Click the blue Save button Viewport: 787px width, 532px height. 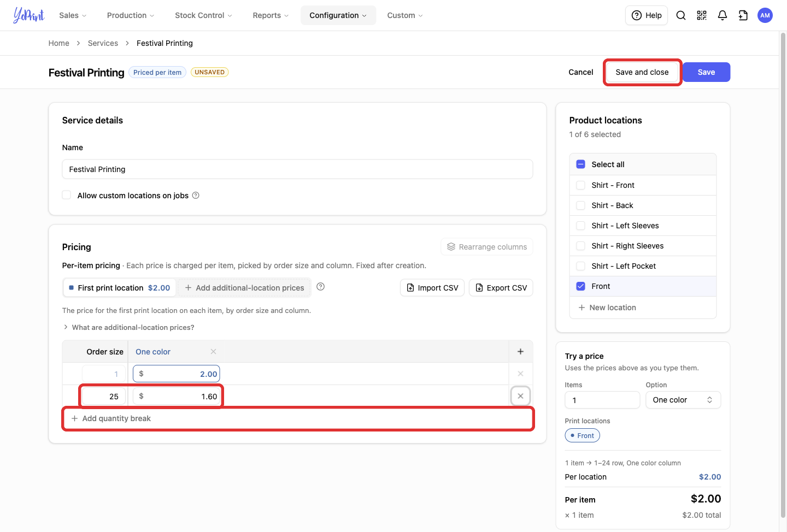click(x=707, y=72)
